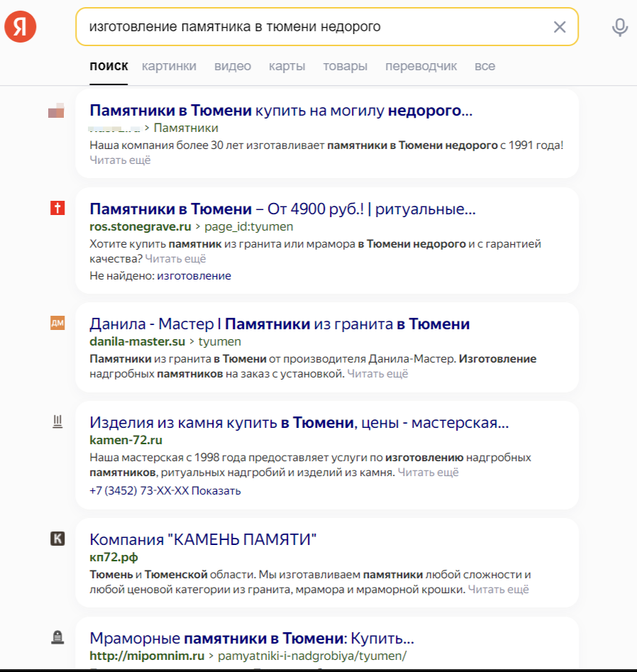Viewport: 637px width, 672px height.
Task: Show the hidden phone number via Показать
Action: click(x=216, y=491)
